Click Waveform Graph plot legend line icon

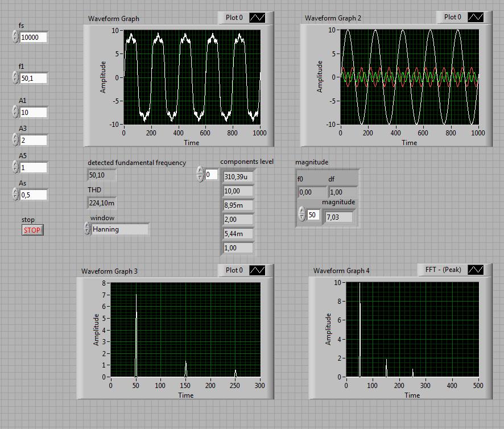(x=258, y=18)
